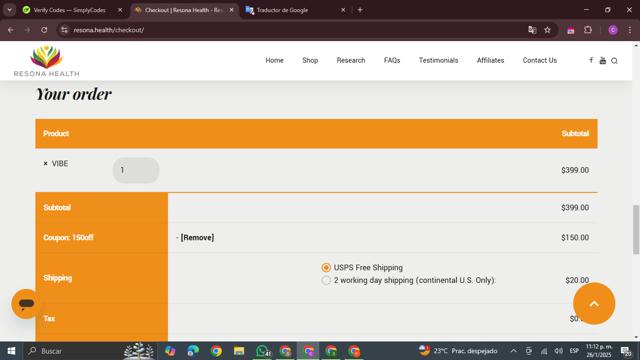Open the weather widget showing 23°C

tap(458, 351)
